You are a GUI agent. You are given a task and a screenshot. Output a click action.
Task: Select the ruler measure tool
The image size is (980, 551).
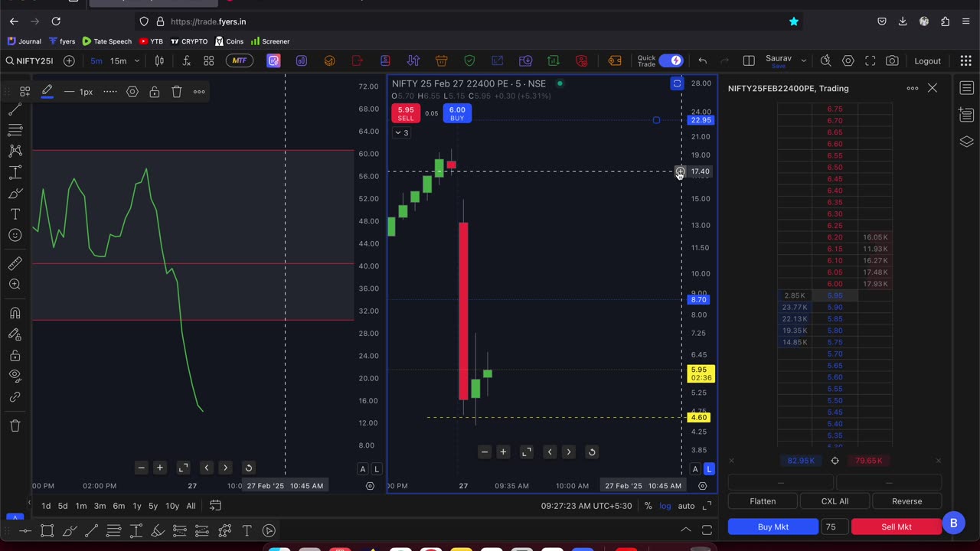pos(15,263)
